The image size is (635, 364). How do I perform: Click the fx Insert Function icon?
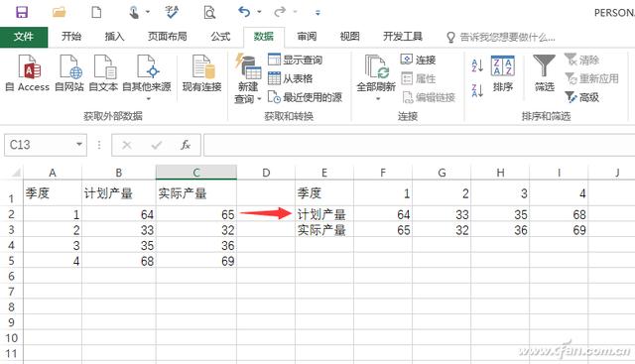point(186,145)
